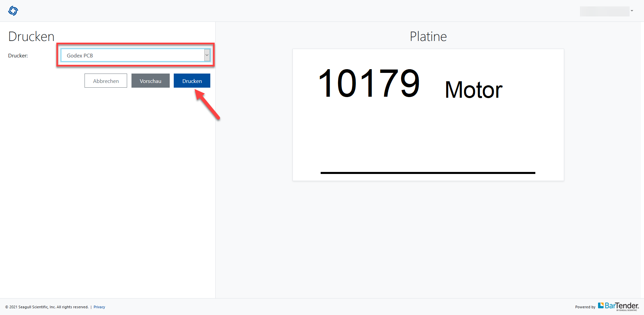Screen dimensions: 644x315
Task: Click the Platine heading above the preview
Action: (x=428, y=37)
